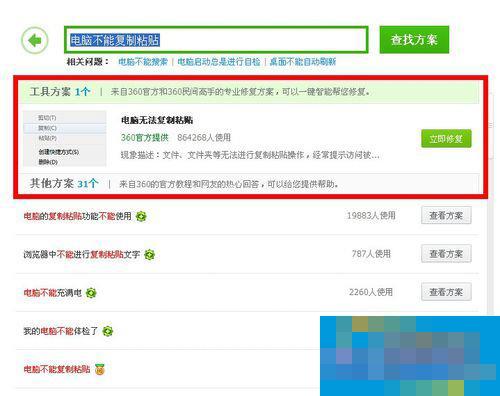500x396 pixels.
Task: Click green badge icon beside 电脑不能充满电
Action: pos(91,293)
